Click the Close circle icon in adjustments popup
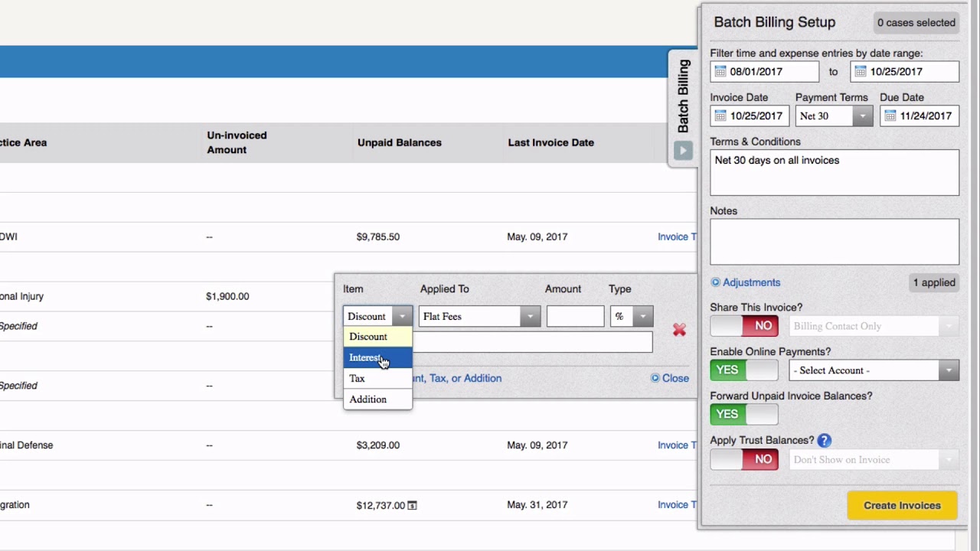The height and width of the screenshot is (551, 980). (x=655, y=378)
